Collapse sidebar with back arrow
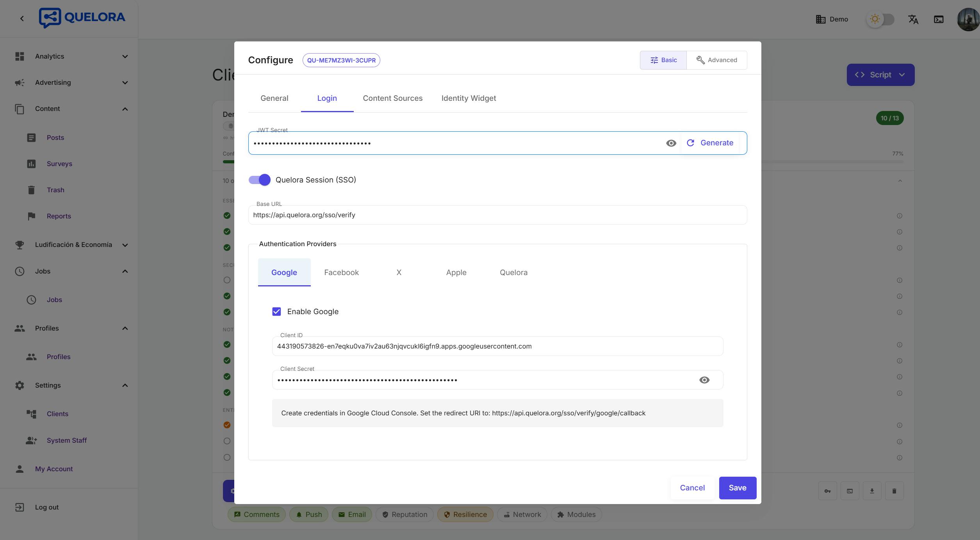Screen dimensions: 980x540 pos(22,19)
